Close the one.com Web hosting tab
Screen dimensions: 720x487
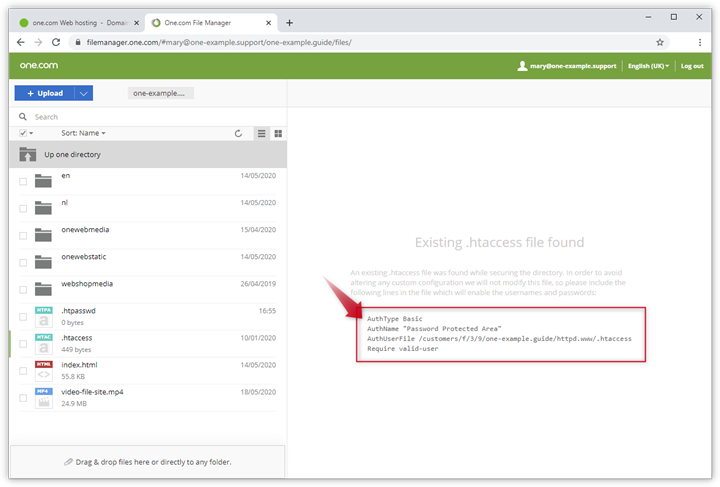click(x=136, y=23)
